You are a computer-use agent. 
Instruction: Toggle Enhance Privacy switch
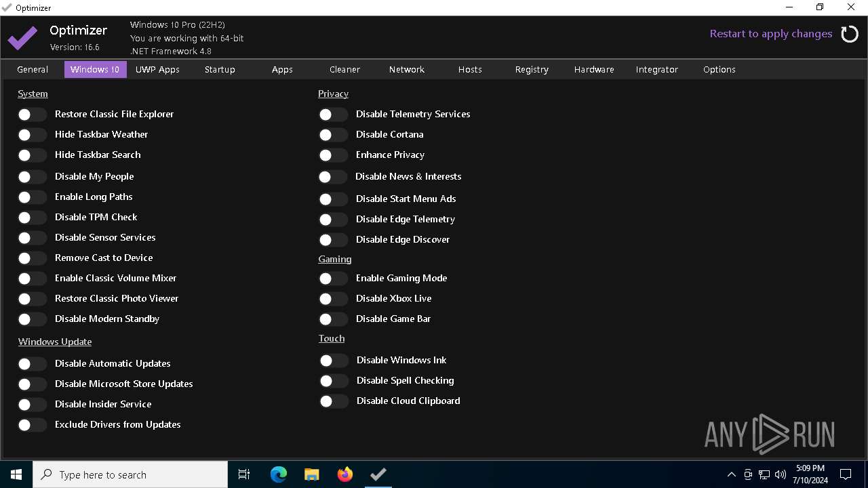pyautogui.click(x=333, y=155)
